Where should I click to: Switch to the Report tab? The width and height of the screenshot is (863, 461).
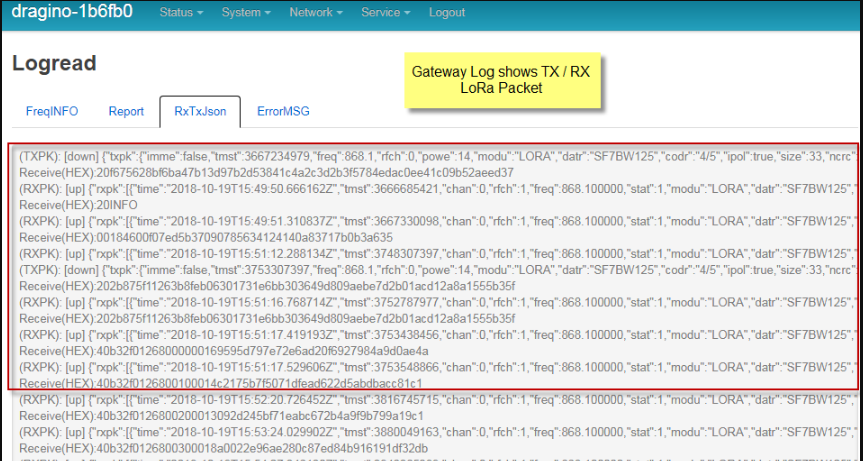(126, 112)
